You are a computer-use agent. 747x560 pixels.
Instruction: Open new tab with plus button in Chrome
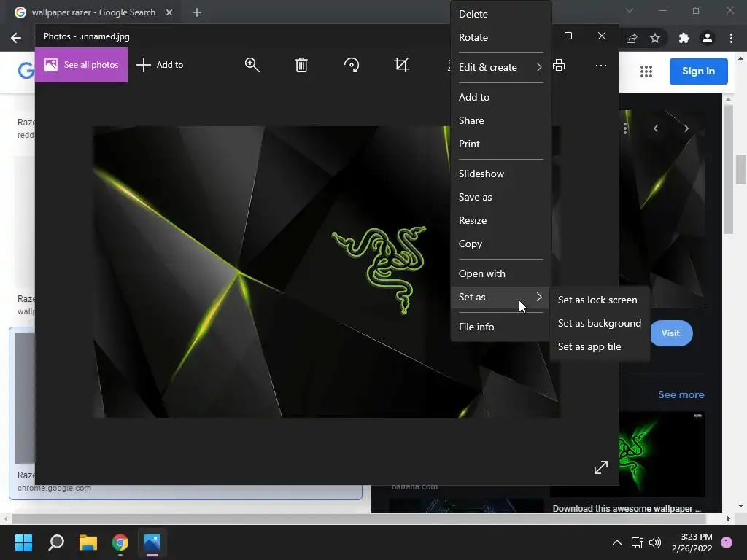pos(197,12)
